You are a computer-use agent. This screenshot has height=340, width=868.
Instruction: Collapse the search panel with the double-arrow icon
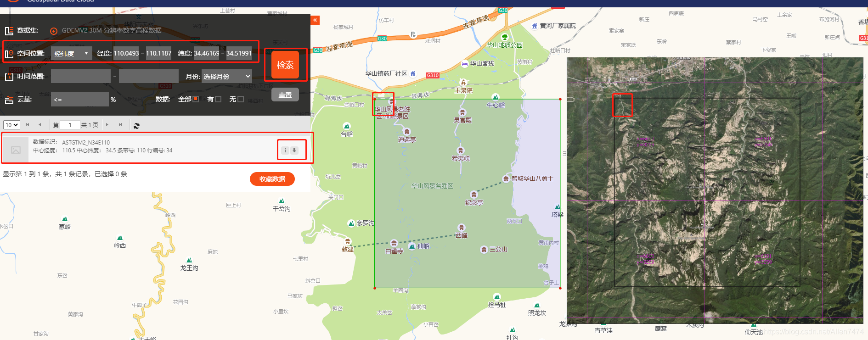tap(315, 20)
